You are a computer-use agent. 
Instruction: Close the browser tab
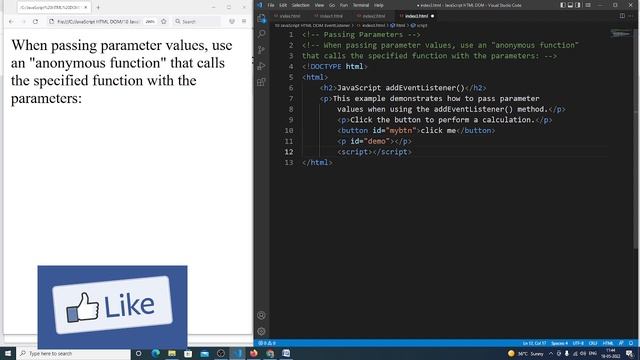pos(86,7)
